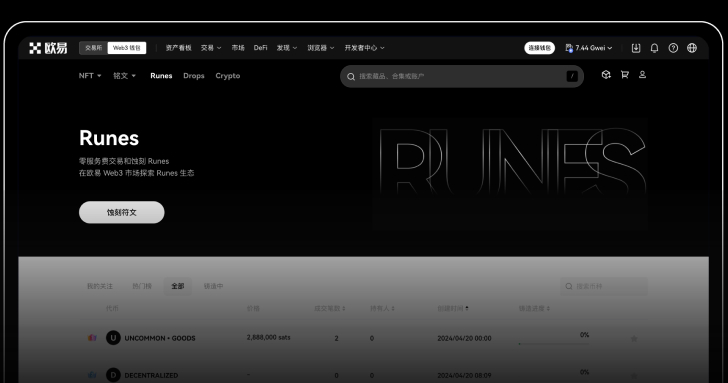Open the 铸造中 minting tab
The width and height of the screenshot is (728, 383).
point(214,286)
